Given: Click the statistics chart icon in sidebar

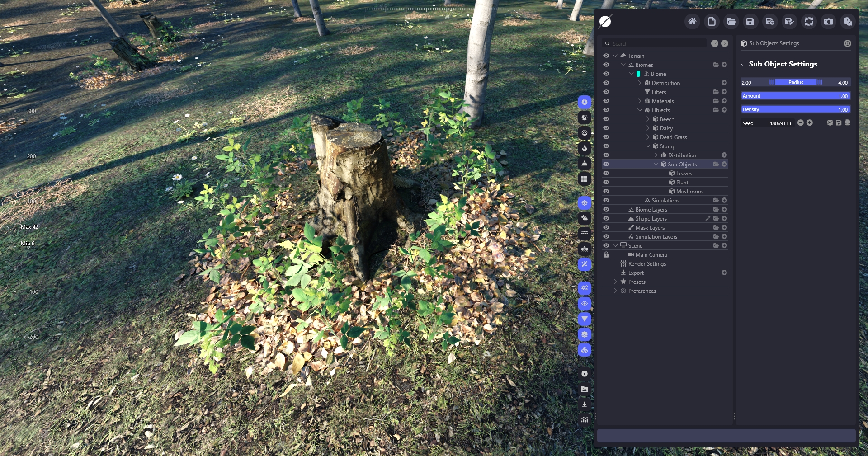Looking at the screenshot, I should (585, 420).
